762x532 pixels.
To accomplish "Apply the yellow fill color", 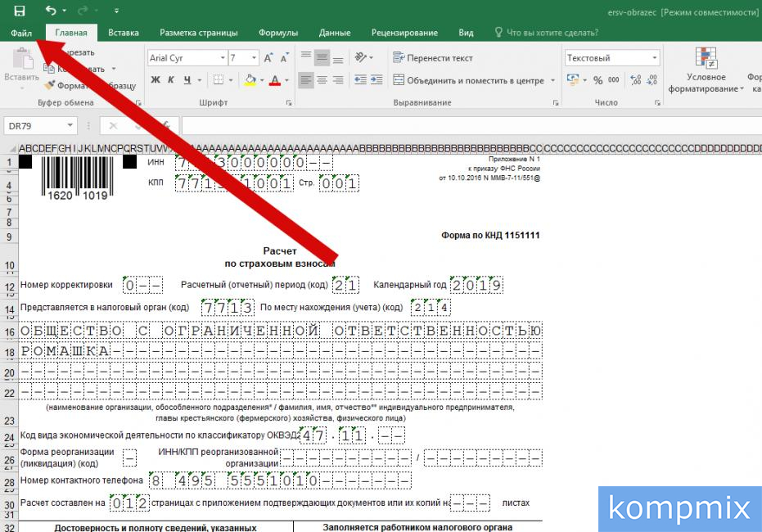I will [x=250, y=80].
